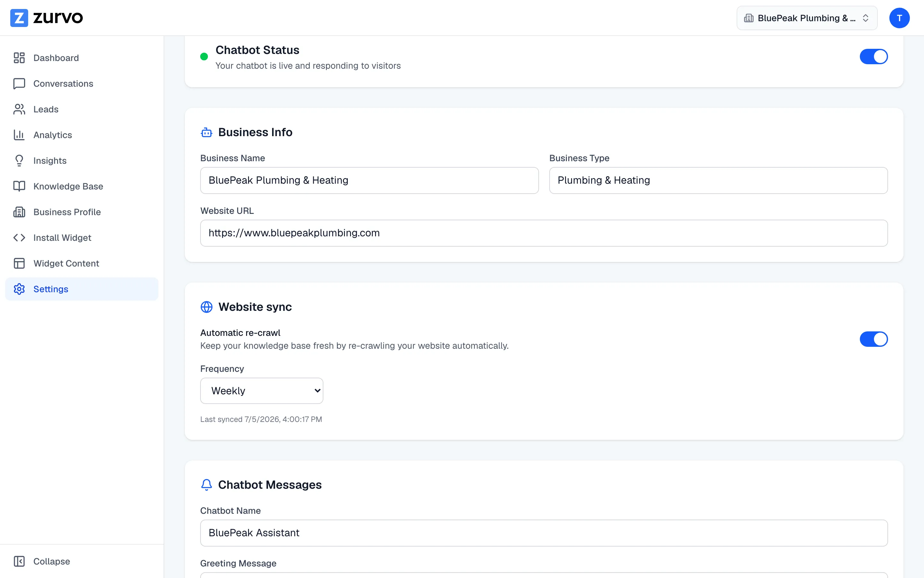The height and width of the screenshot is (578, 924).
Task: Select the active Settings menu item
Action: 82,289
